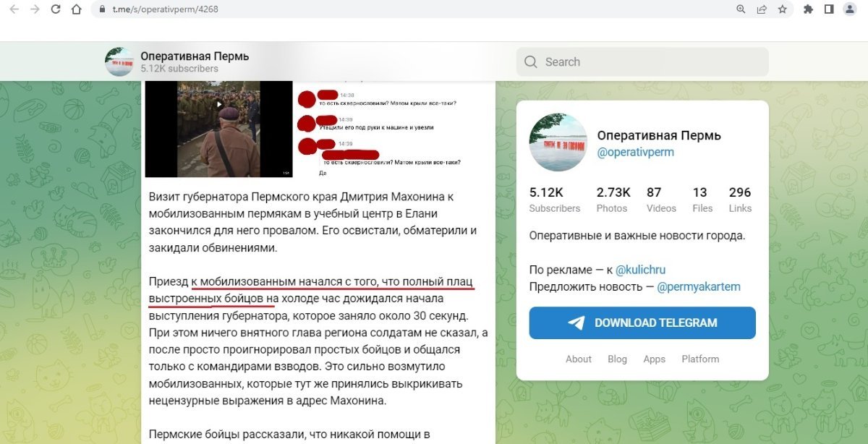Image resolution: width=868 pixels, height=444 pixels.
Task: View site info via the padlock icon
Action: (102, 9)
